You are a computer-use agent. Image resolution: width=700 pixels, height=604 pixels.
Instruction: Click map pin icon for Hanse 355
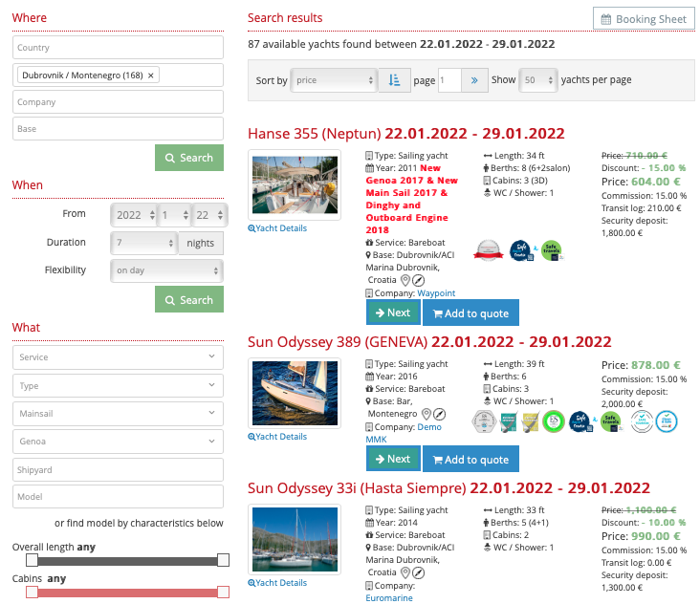(x=405, y=280)
